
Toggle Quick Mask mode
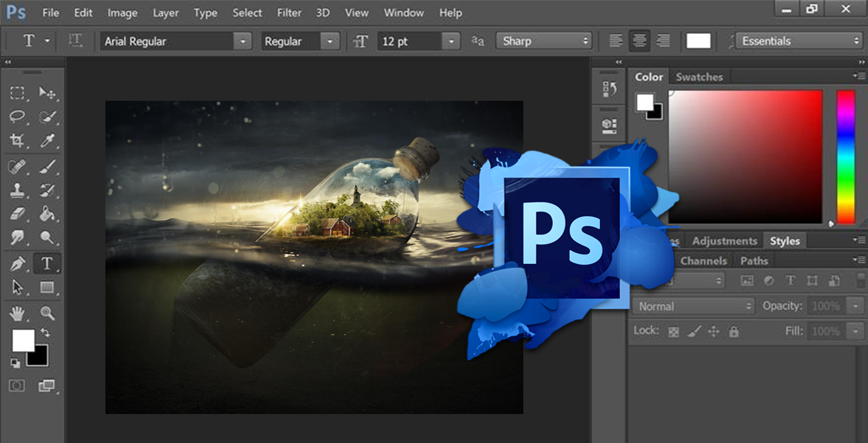[17, 385]
